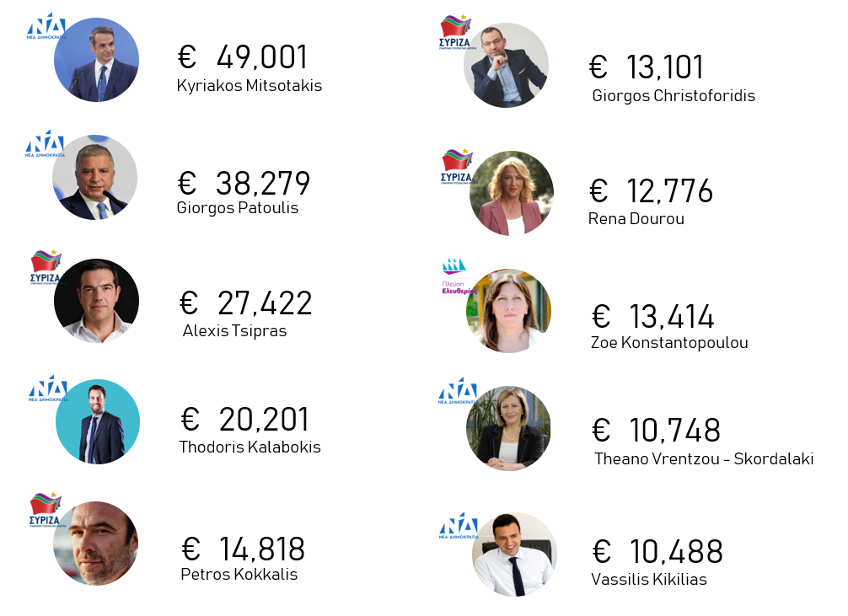The image size is (848, 616).
Task: Click the circular photo labeled Vassilis Kikilias
Action: (x=514, y=554)
